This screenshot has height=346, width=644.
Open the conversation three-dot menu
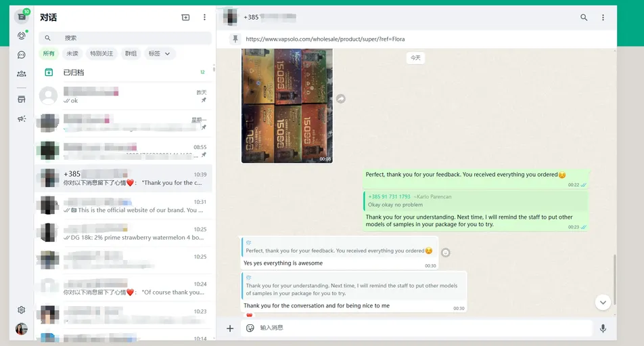pos(603,17)
